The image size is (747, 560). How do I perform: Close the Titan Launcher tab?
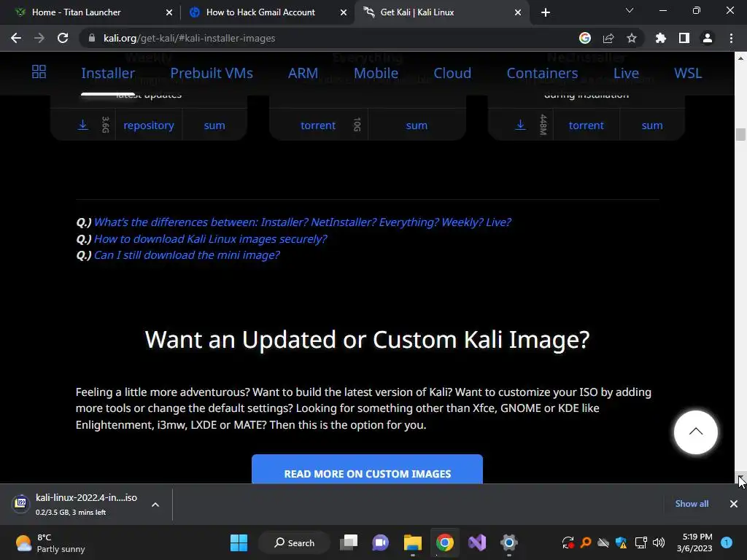click(169, 12)
